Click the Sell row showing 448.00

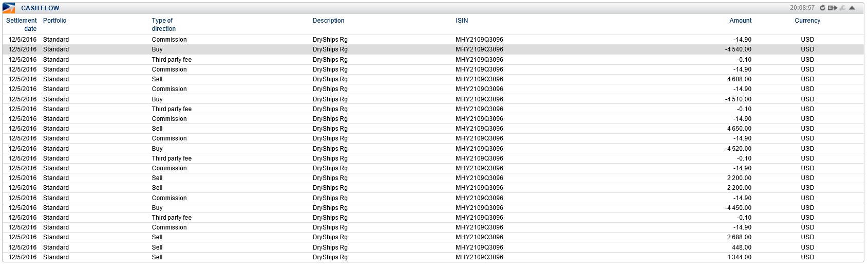[741, 247]
